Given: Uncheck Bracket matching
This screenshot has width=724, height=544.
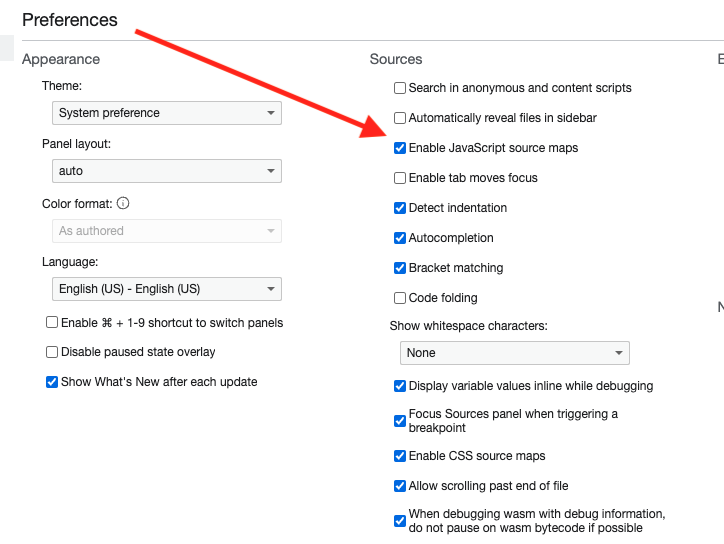Looking at the screenshot, I should [400, 268].
